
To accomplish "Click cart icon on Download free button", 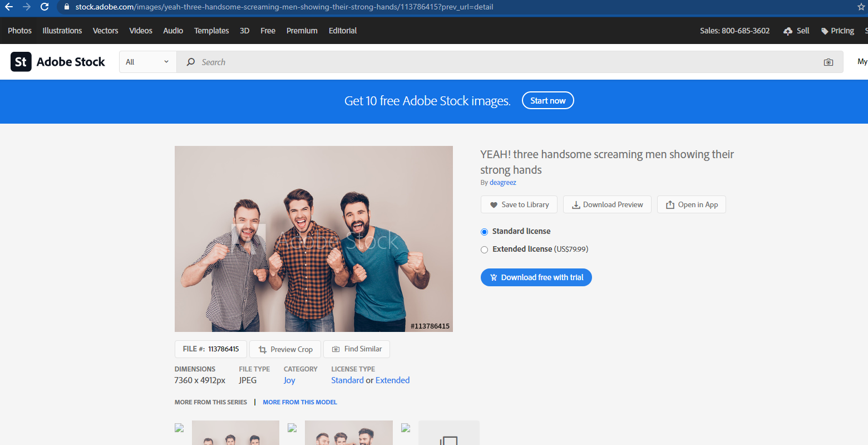I will click(x=493, y=277).
